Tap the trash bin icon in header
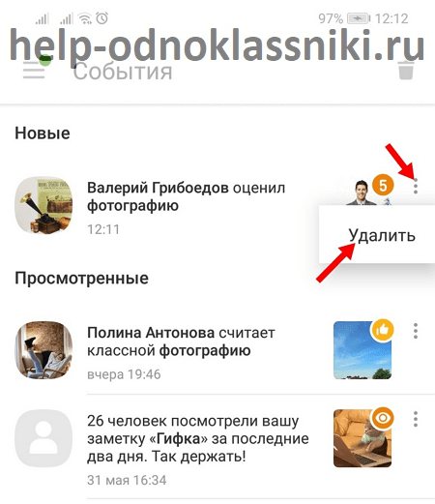This screenshot has width=435, height=504. tap(406, 70)
